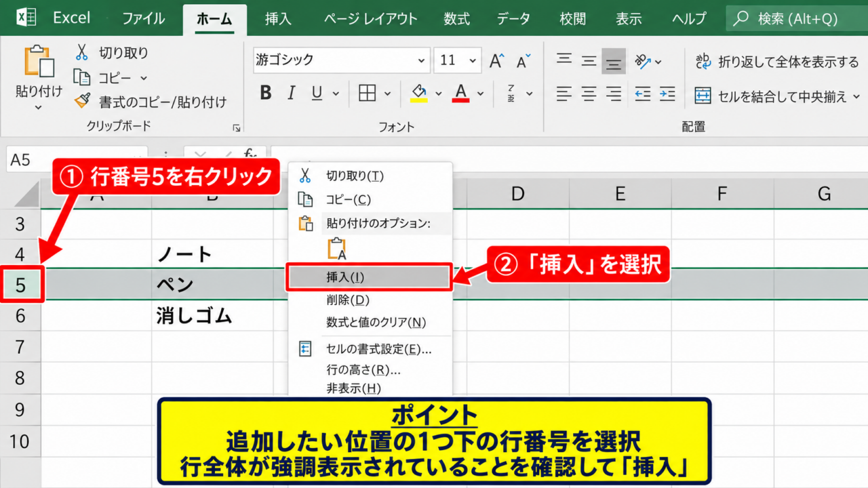Open the データ ribbon tab
This screenshot has width=868, height=488.
513,18
